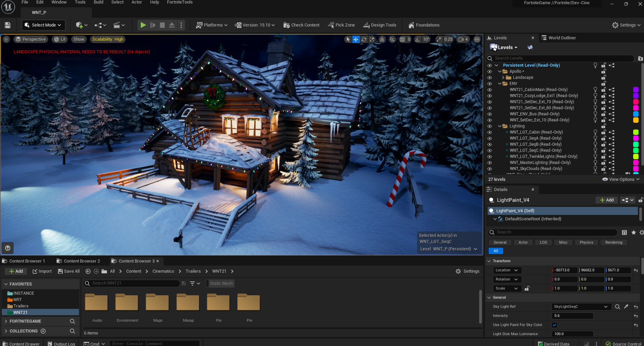Add to favorites with Details star icon
This screenshot has height=346, width=644.
(634, 233)
